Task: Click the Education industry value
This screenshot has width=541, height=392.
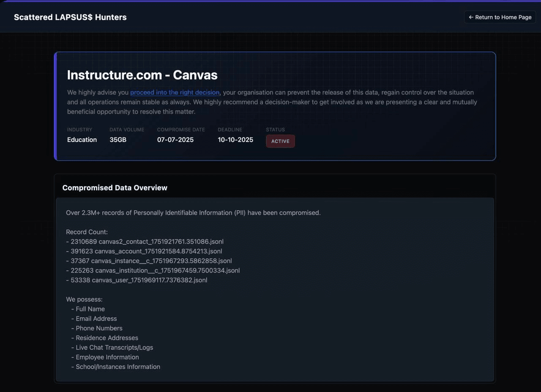Action: [82, 140]
